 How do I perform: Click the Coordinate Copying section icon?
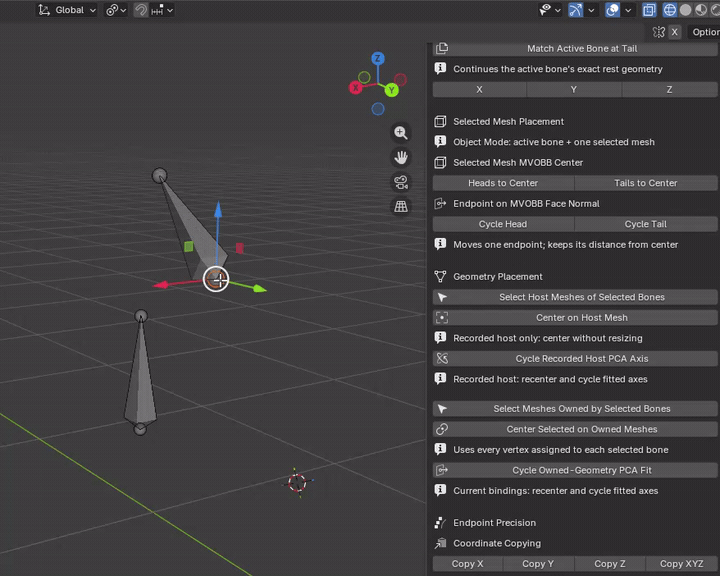coord(440,543)
